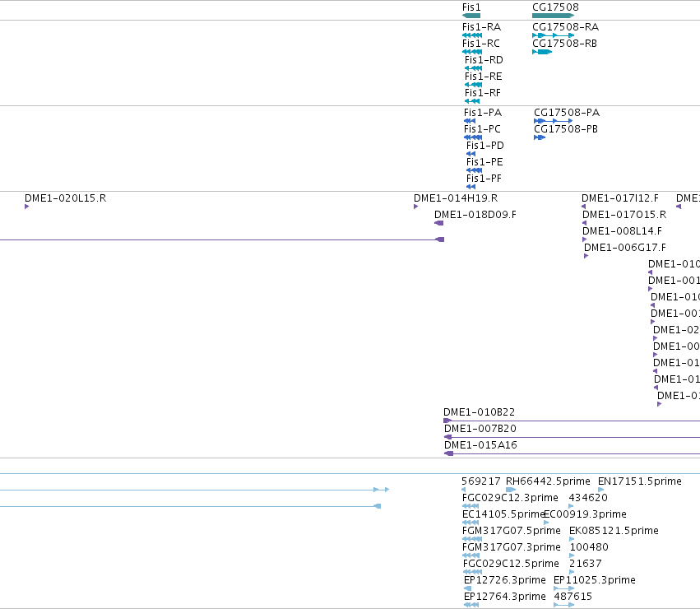Open EST EP11025.3prime

(594, 581)
